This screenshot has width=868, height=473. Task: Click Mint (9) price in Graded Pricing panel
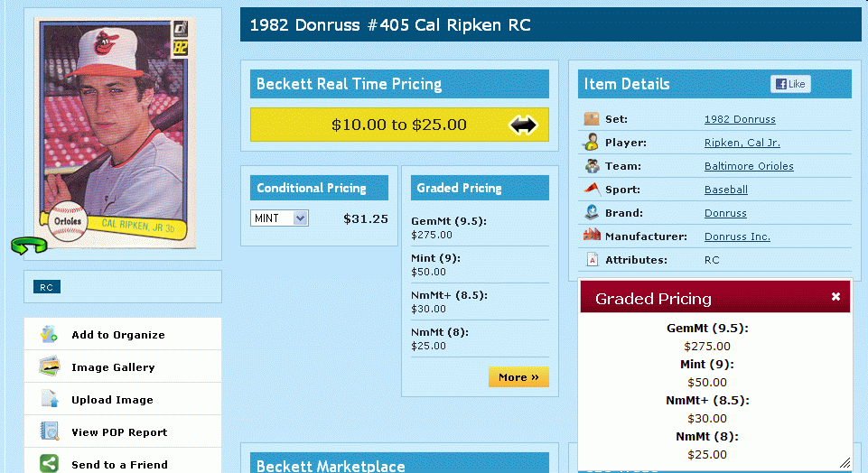(x=428, y=272)
